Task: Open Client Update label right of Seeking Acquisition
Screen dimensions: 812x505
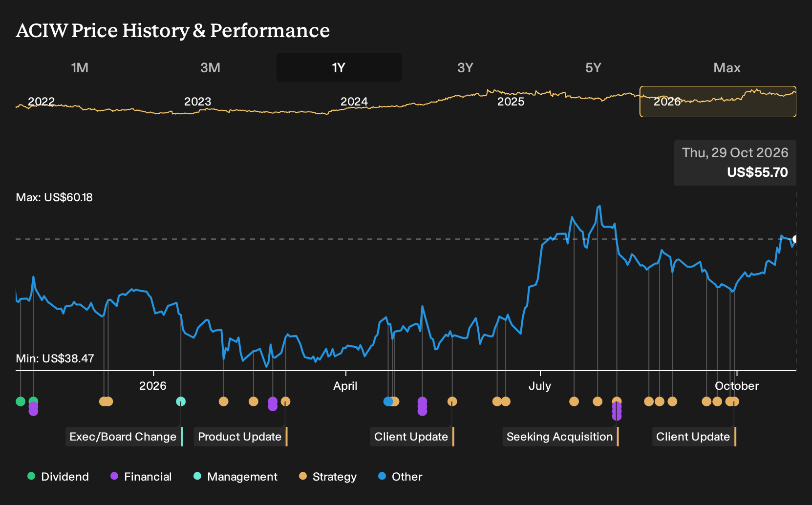Action: click(694, 437)
